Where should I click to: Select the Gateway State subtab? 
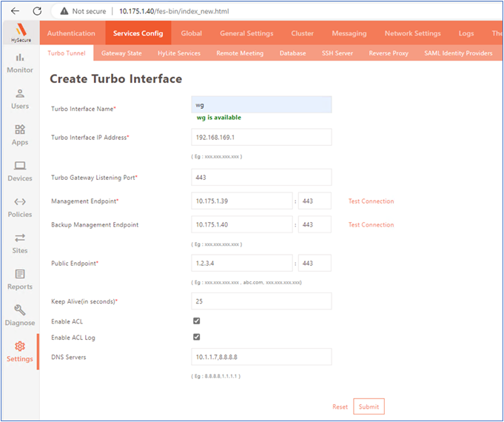click(x=121, y=53)
